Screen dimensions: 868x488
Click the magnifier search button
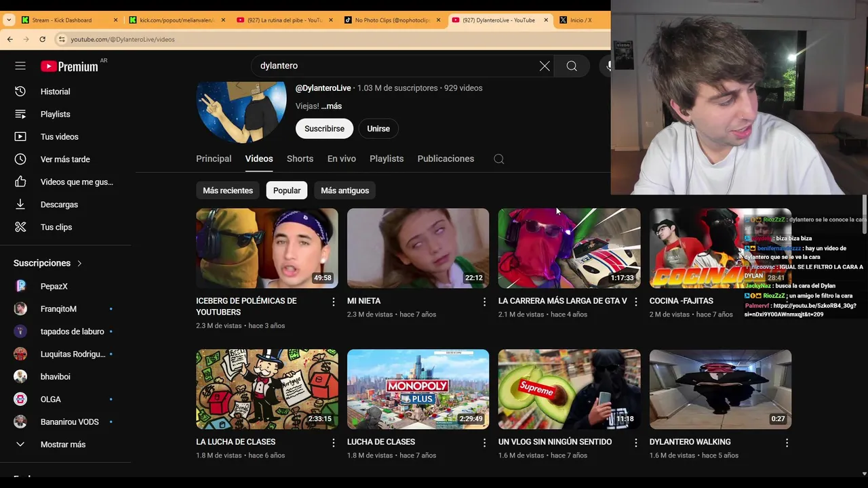pos(572,66)
